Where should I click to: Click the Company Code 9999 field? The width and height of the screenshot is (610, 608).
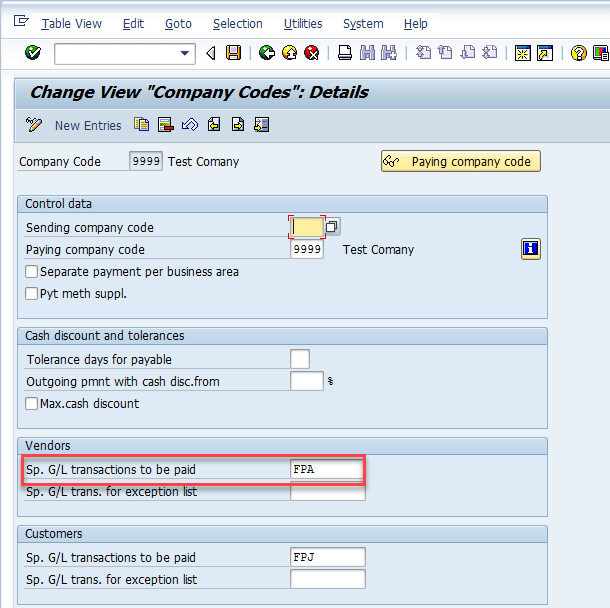(146, 161)
